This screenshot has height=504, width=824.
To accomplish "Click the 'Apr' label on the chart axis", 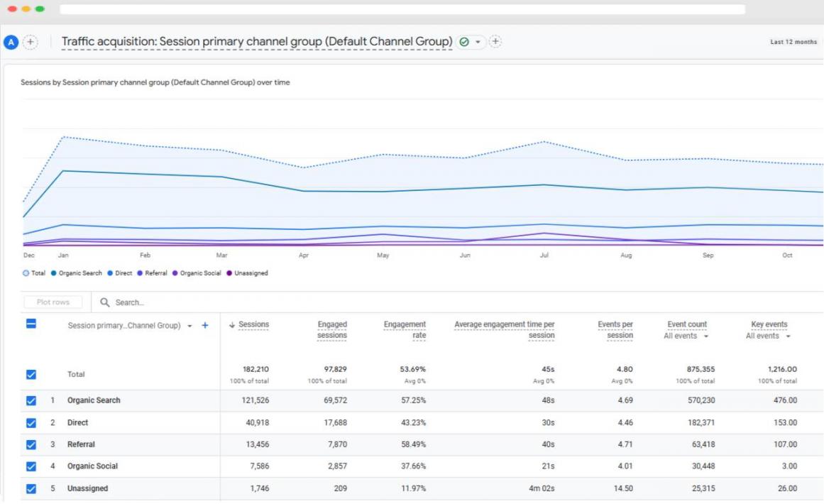I will [303, 256].
